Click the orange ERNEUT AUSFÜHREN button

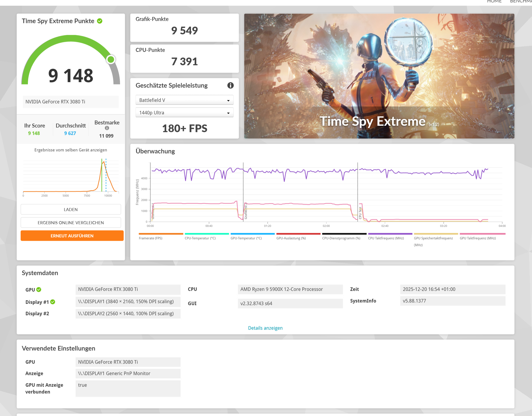pyautogui.click(x=72, y=236)
